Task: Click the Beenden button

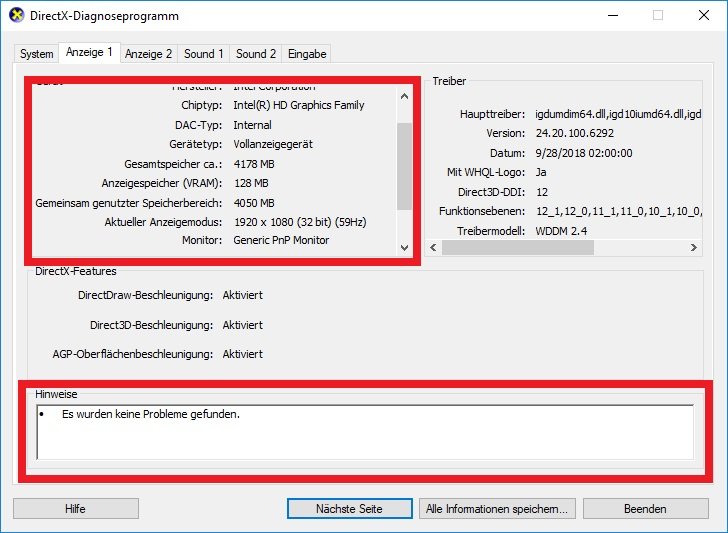Action: tap(645, 508)
